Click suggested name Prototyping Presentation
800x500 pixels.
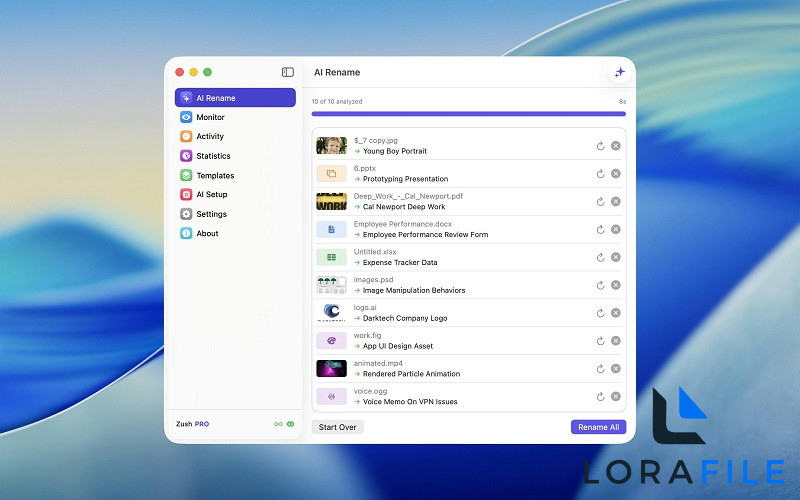tap(406, 179)
